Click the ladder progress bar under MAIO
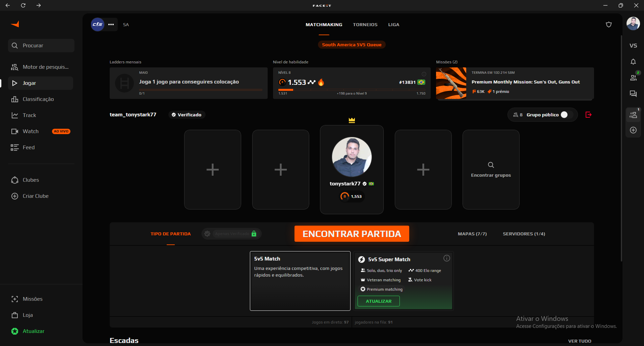 pyautogui.click(x=201, y=90)
